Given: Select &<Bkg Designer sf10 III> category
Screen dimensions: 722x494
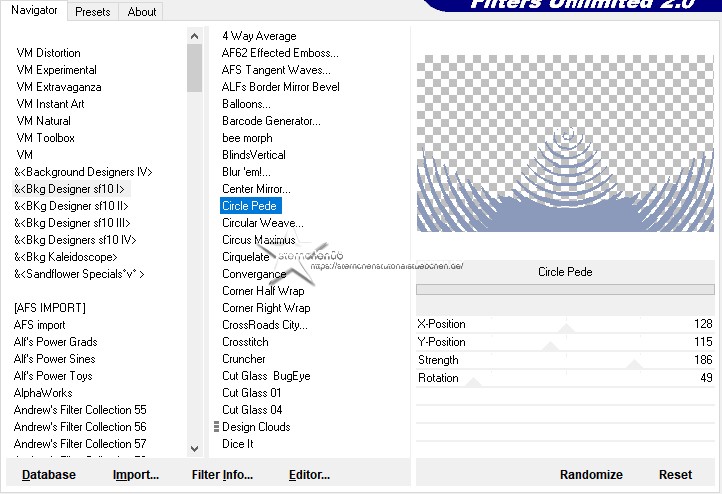Looking at the screenshot, I should [72, 223].
